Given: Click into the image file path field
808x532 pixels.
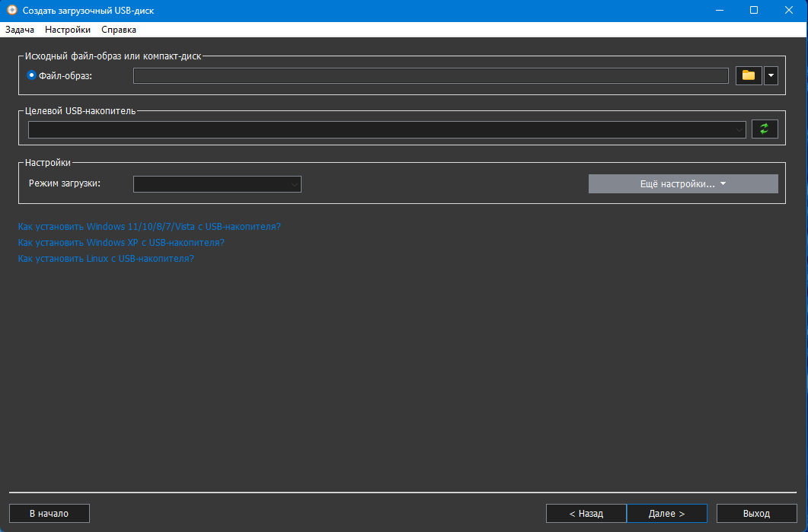Looking at the screenshot, I should tap(430, 75).
